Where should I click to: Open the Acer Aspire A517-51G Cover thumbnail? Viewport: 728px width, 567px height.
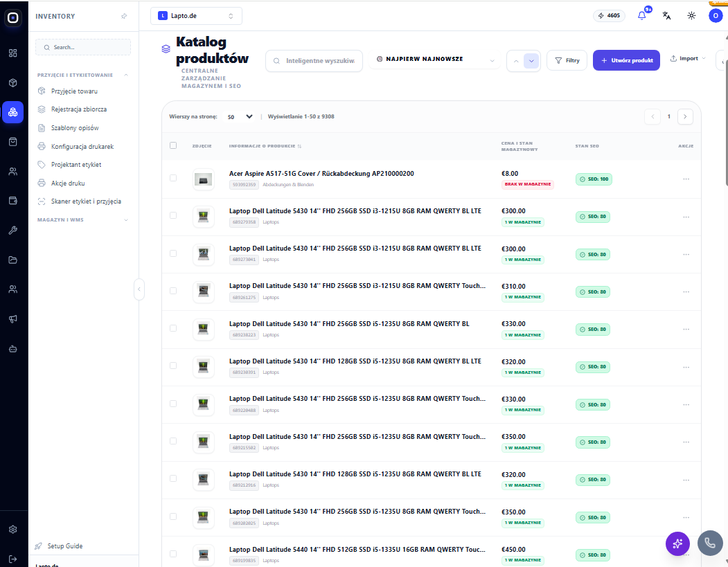click(204, 179)
